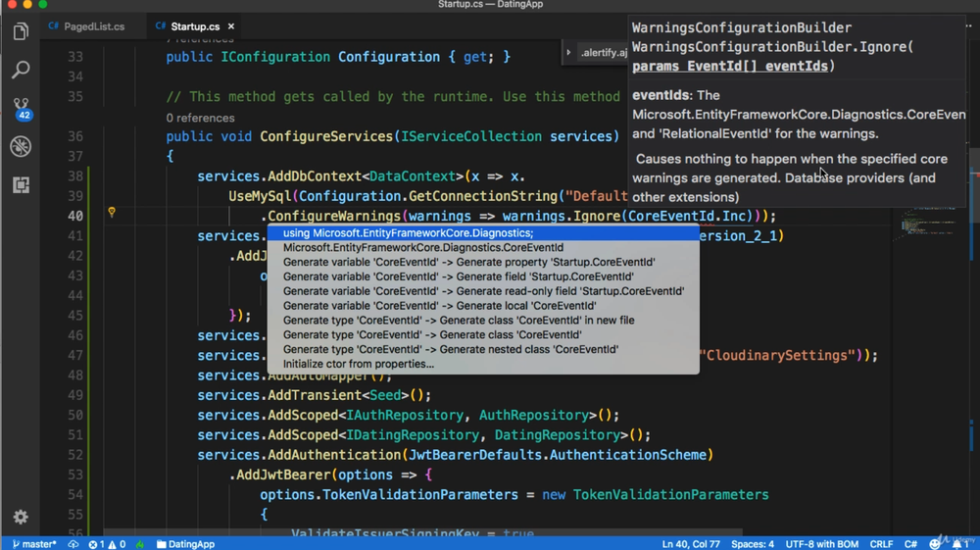Click 'IAuthRepository' on line 50

coord(405,415)
